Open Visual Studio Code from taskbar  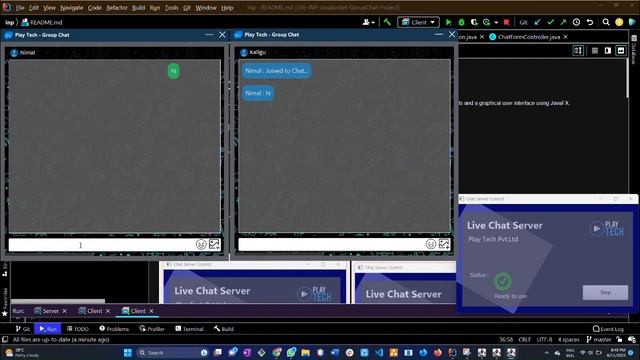379,353
